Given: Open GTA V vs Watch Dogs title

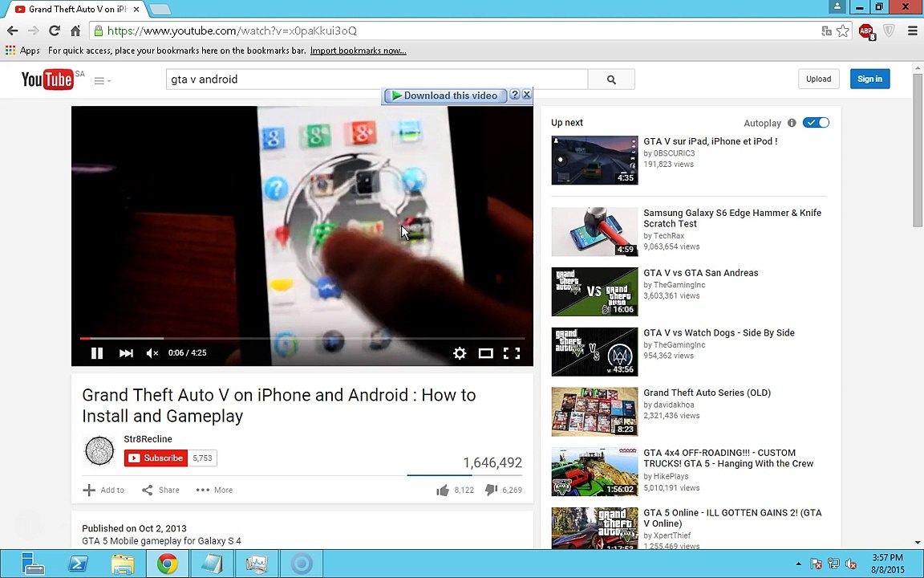Looking at the screenshot, I should [719, 332].
